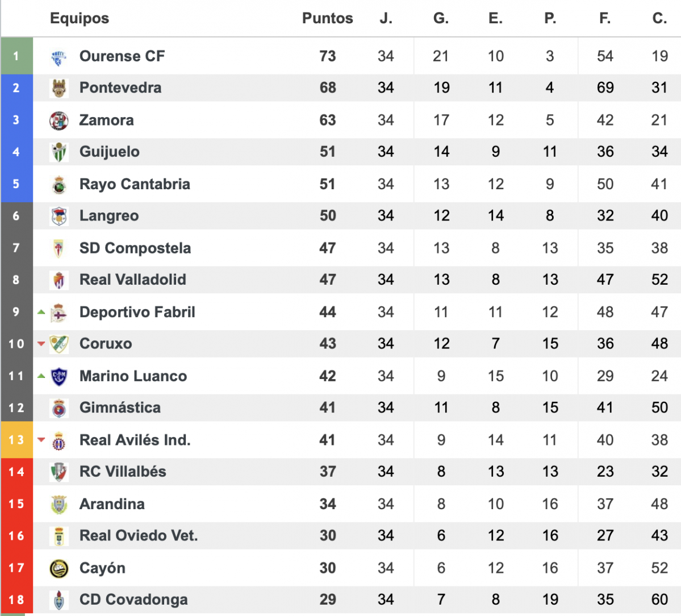Click the green up arrow beside Deportivo Fabril
Screen dimensions: 681x616
coord(41,312)
